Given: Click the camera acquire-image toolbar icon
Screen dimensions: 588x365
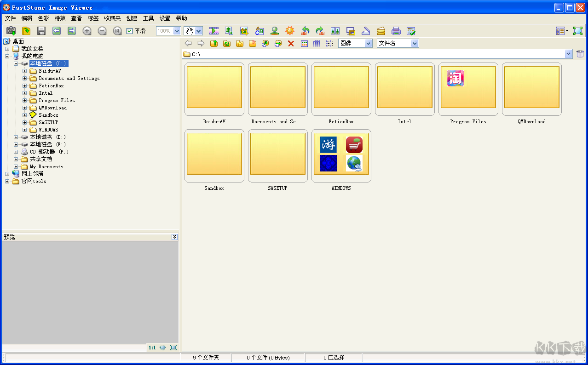Looking at the screenshot, I should [11, 31].
